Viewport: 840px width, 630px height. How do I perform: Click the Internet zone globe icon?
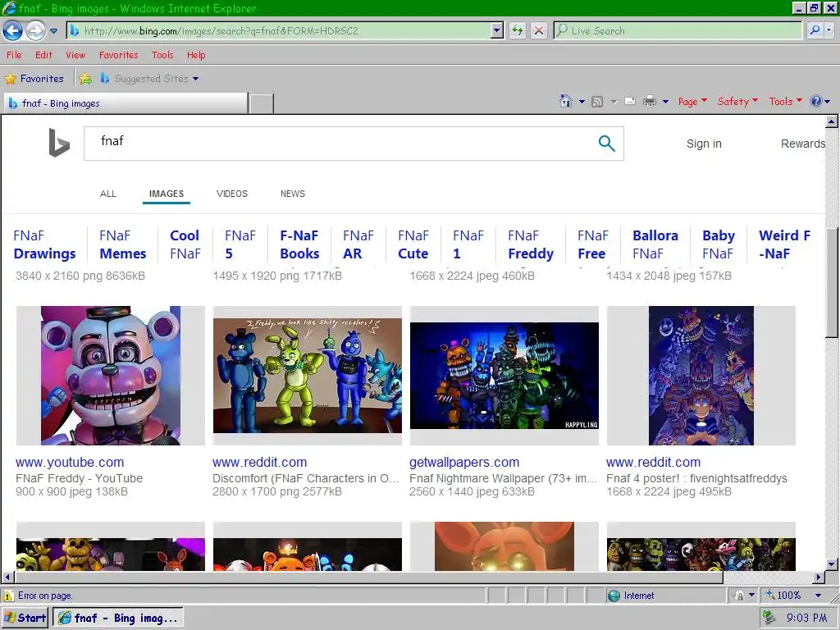[614, 596]
